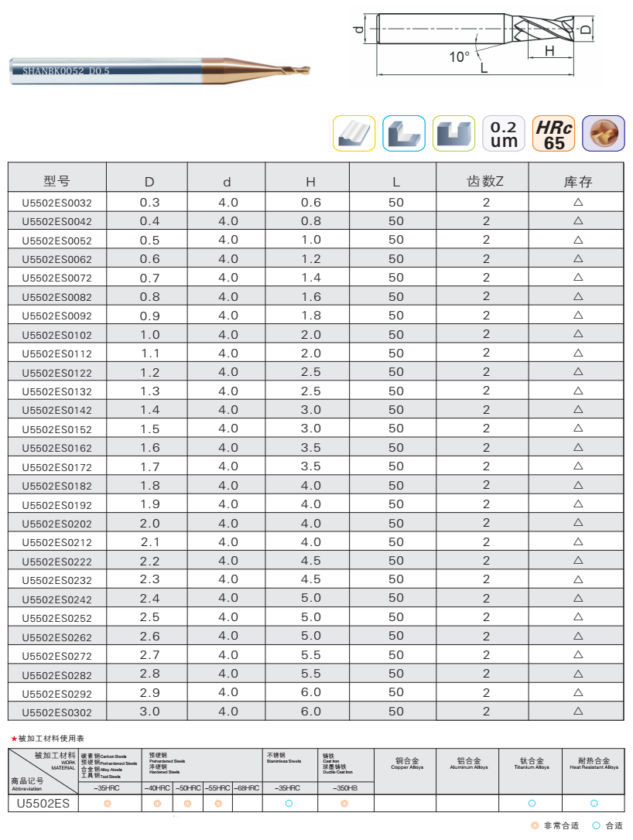Viewport: 633px width, 840px height.
Task: Click the red star beside 被加工材料使用表
Action: tap(14, 739)
